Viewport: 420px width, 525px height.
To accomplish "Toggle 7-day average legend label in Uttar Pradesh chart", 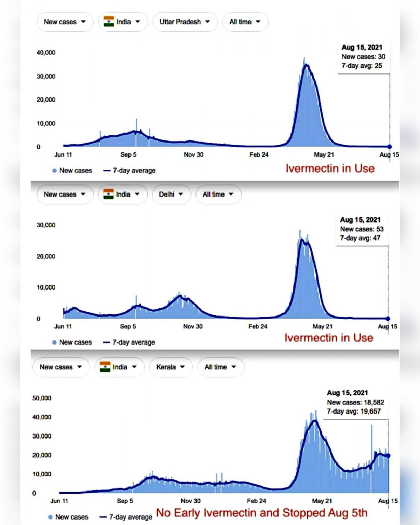I will (134, 171).
